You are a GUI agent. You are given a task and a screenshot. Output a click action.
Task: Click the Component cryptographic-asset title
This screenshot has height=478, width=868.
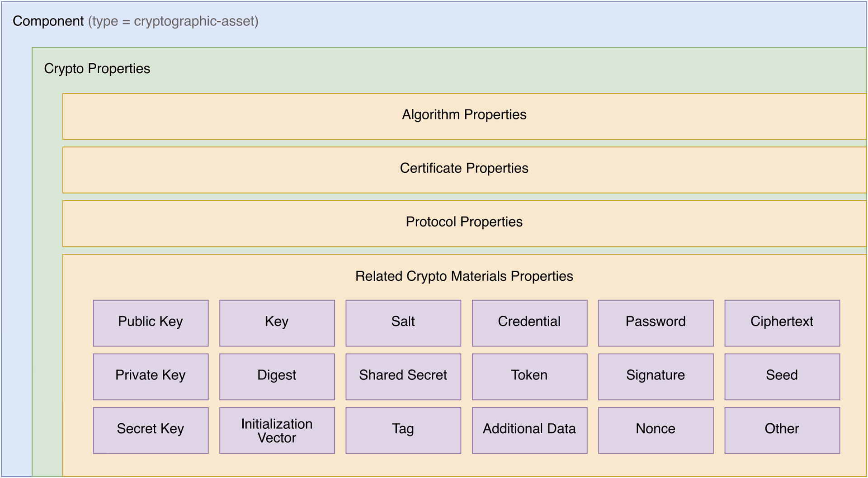(x=136, y=21)
